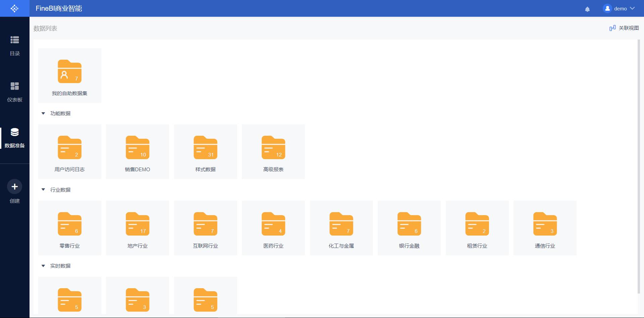
Task: Open the demo user dropdown menu
Action: (x=619, y=9)
